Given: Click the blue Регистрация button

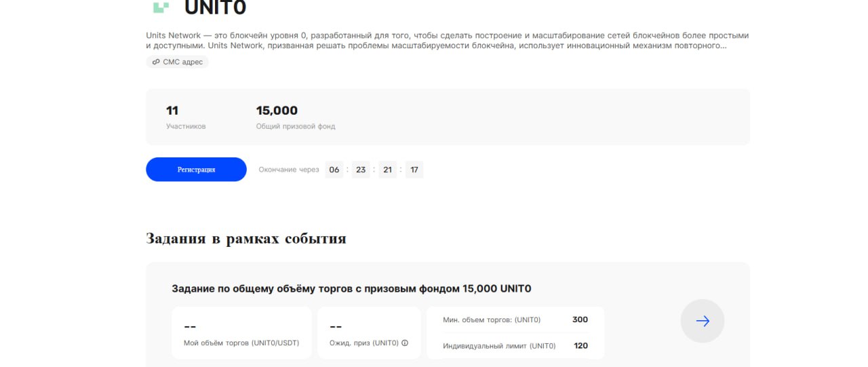Looking at the screenshot, I should [x=196, y=170].
